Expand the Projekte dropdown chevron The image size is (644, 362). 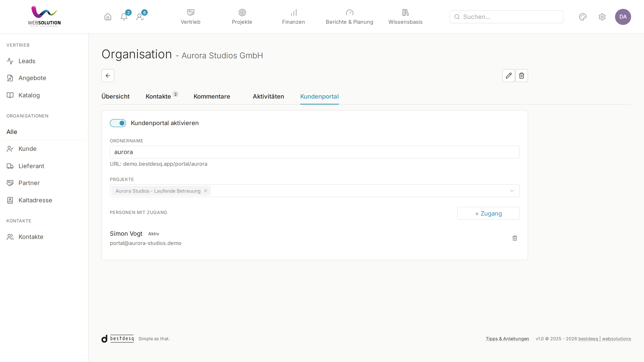click(512, 191)
